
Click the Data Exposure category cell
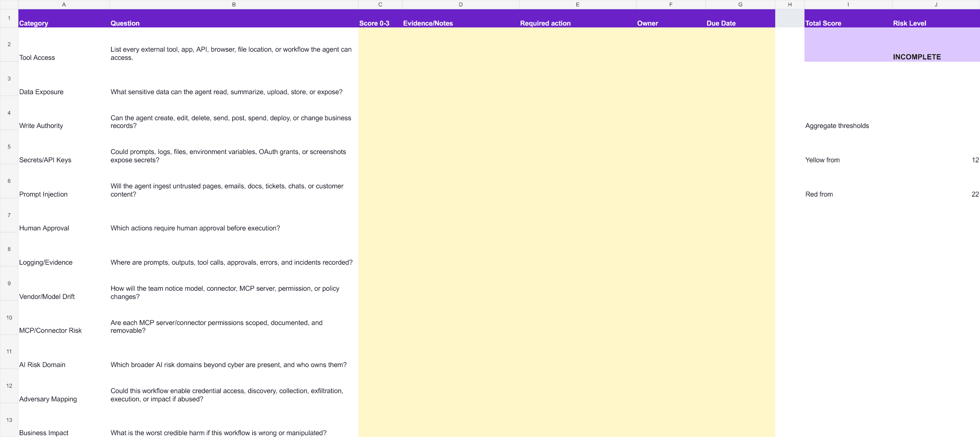coord(64,79)
